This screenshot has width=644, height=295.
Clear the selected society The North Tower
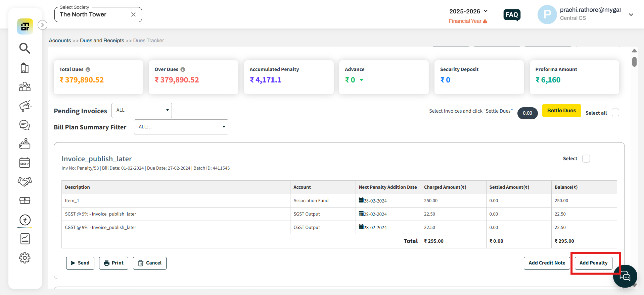[x=133, y=14]
